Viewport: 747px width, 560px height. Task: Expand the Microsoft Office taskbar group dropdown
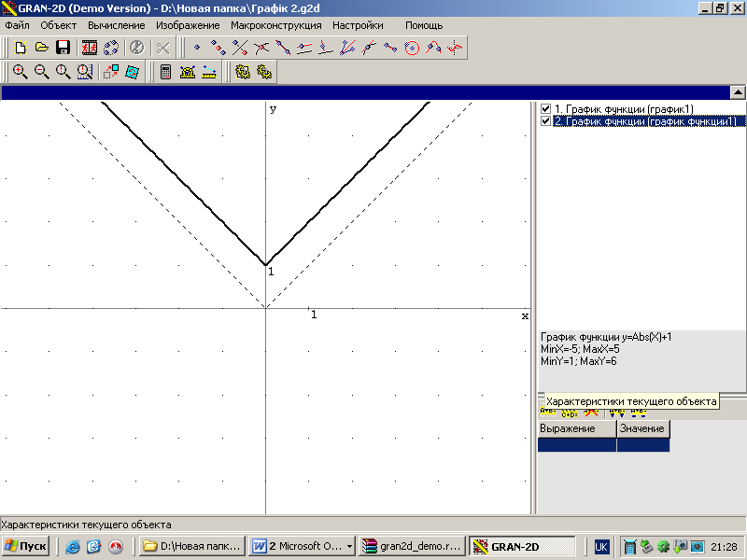(350, 546)
